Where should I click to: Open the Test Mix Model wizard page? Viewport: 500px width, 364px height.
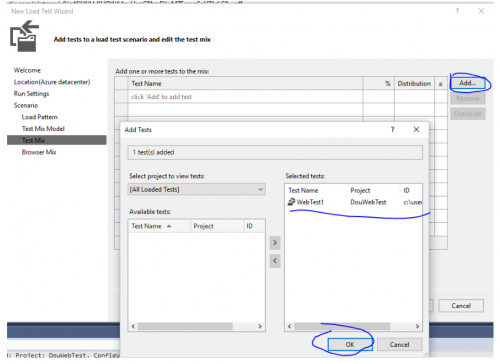pos(43,129)
